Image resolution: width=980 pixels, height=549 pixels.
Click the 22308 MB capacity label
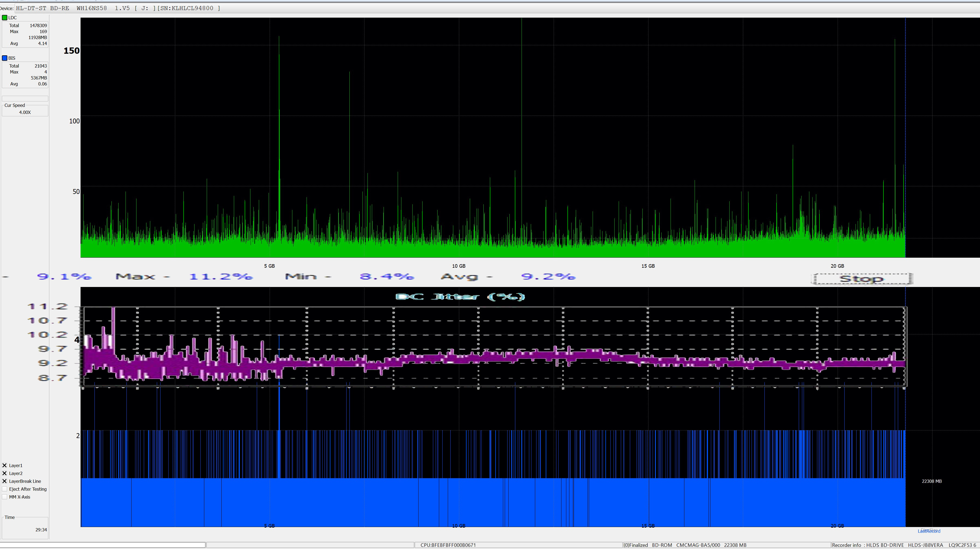pyautogui.click(x=932, y=481)
